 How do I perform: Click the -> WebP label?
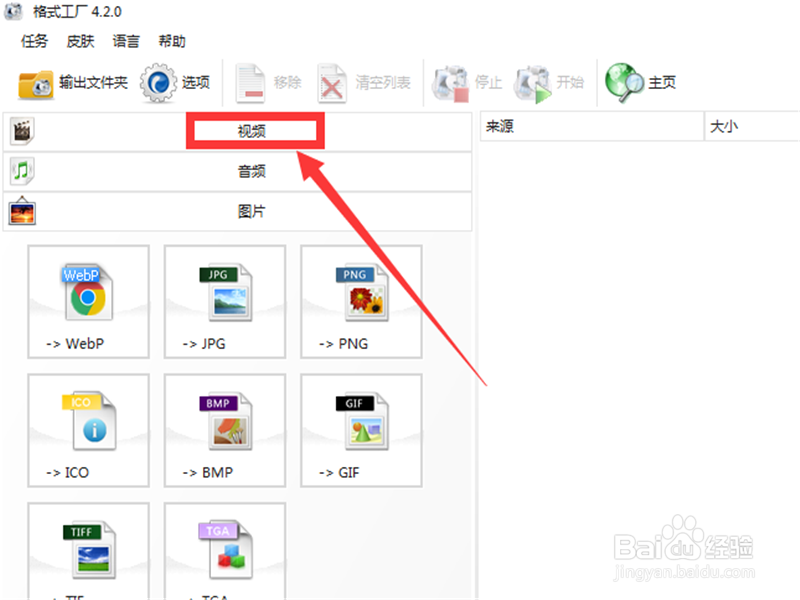pos(75,344)
